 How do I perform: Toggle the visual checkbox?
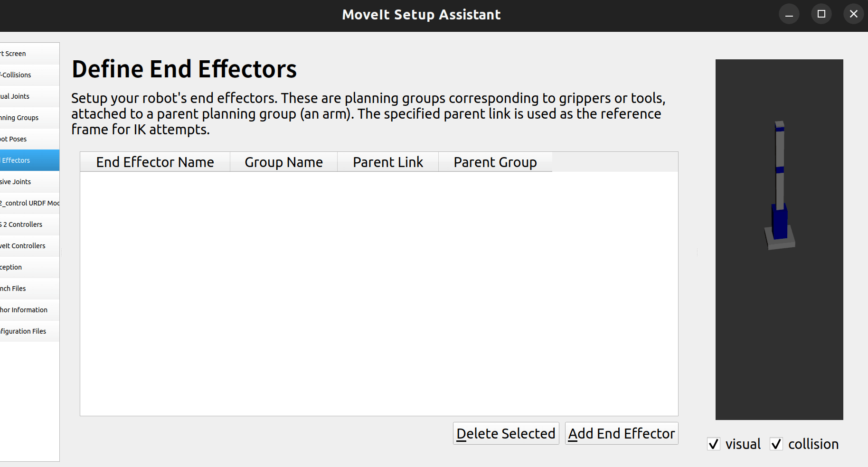tap(714, 444)
